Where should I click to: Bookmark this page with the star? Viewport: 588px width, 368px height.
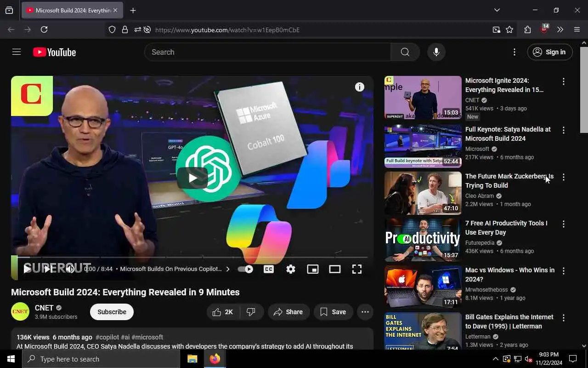[509, 29]
